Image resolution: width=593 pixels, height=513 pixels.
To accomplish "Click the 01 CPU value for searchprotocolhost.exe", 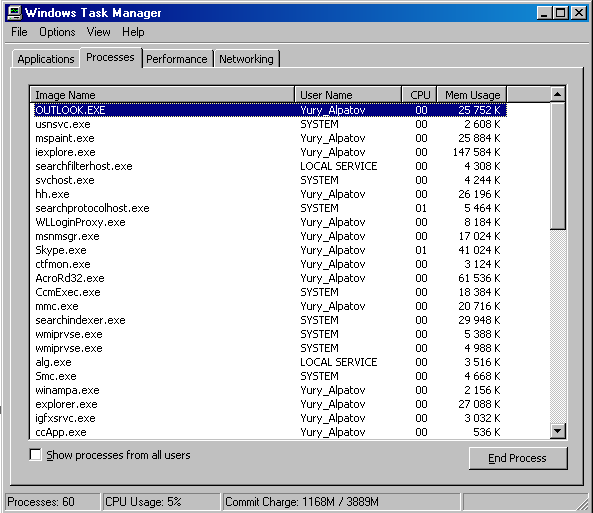I will (421, 208).
